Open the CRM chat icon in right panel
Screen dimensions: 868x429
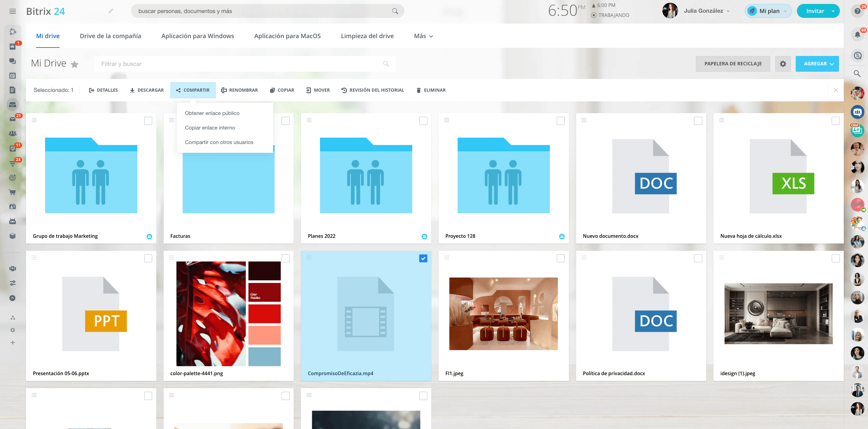[857, 130]
